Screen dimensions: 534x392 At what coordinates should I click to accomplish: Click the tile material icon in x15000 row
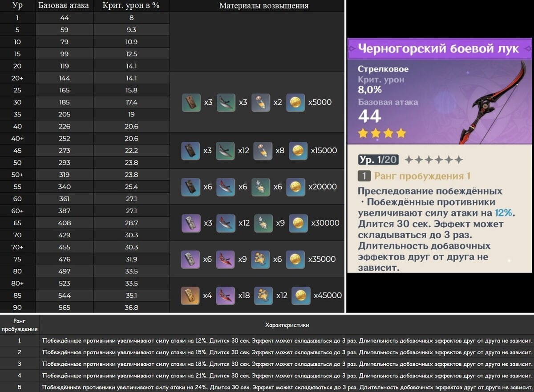point(190,151)
